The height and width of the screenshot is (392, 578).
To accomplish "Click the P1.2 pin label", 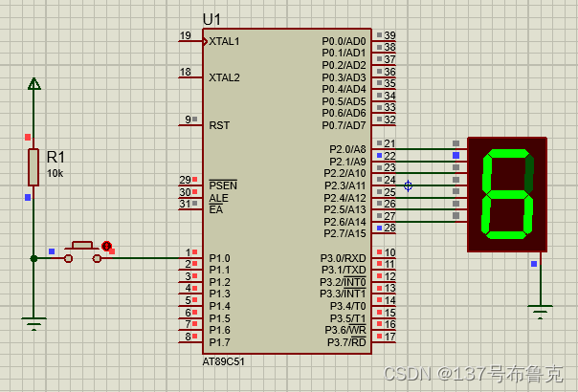I will click(220, 282).
